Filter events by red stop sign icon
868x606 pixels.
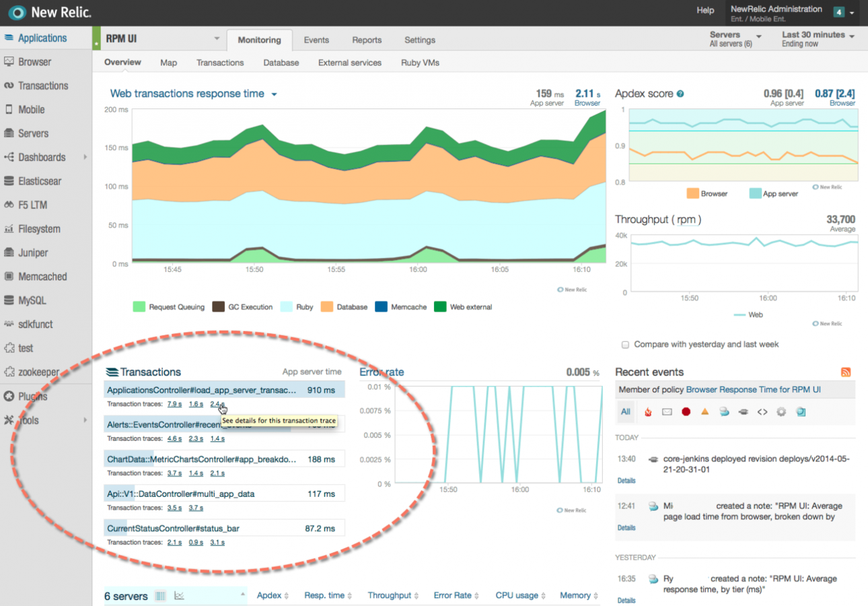pyautogui.click(x=686, y=412)
